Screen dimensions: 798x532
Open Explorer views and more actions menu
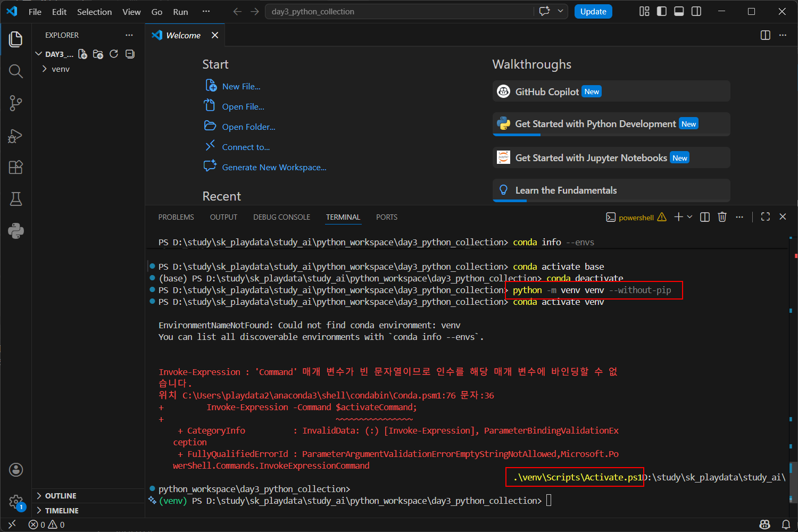point(129,35)
